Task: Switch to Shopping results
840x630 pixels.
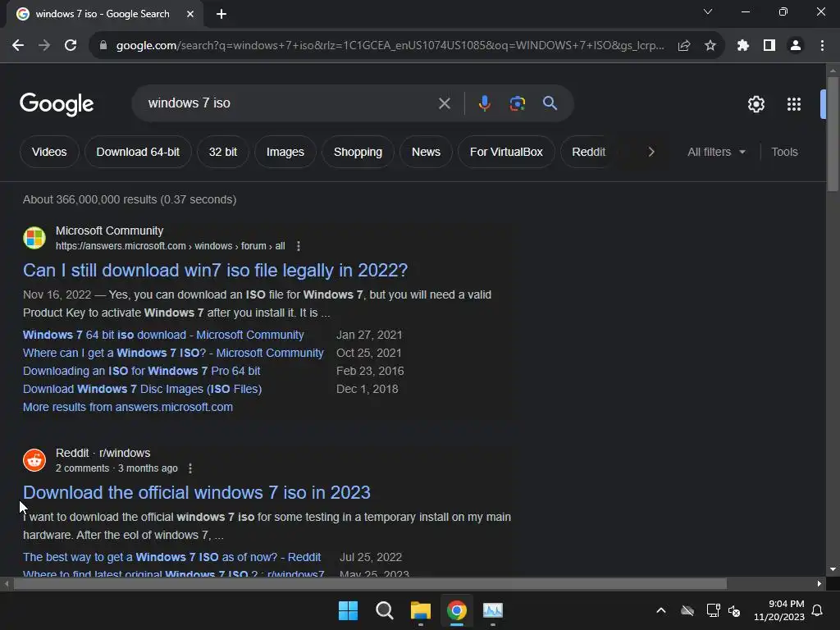Action: coord(358,152)
